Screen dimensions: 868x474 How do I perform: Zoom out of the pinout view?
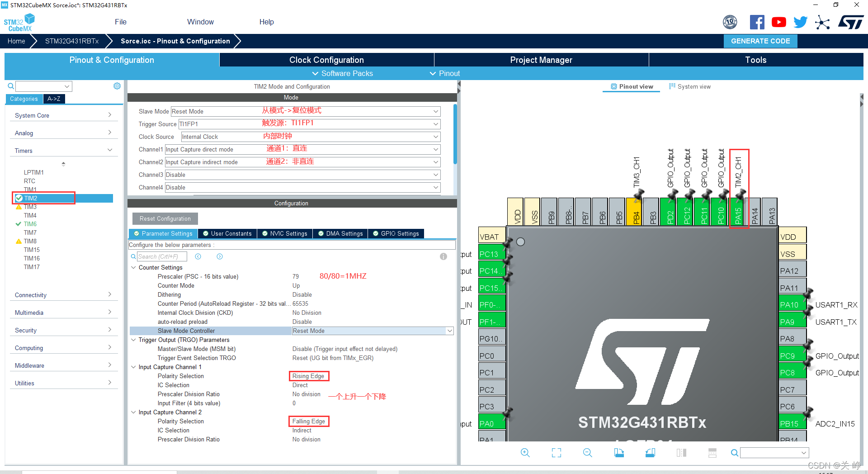click(x=587, y=453)
